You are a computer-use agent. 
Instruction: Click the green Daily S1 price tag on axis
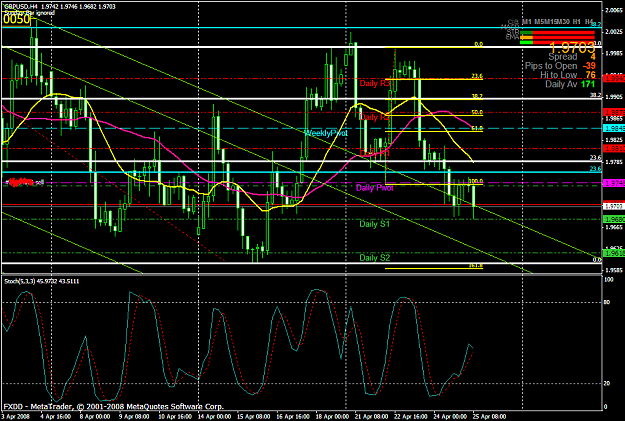tap(614, 219)
